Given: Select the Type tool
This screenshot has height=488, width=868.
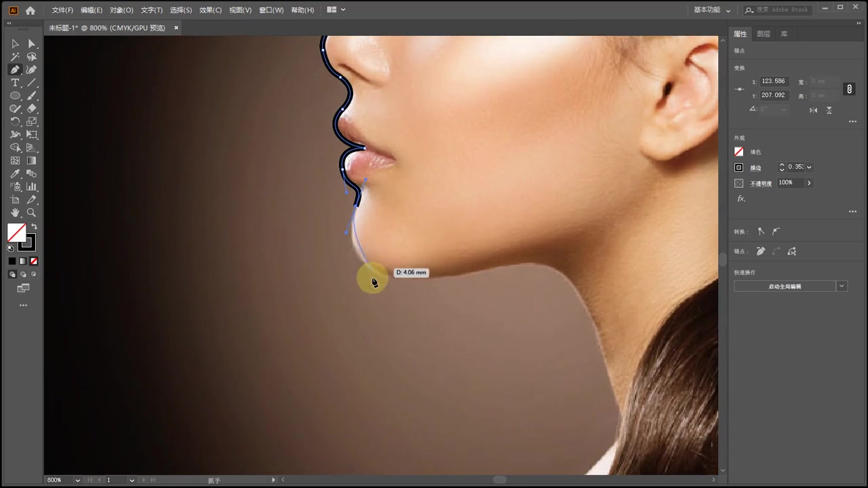Looking at the screenshot, I should pos(15,83).
